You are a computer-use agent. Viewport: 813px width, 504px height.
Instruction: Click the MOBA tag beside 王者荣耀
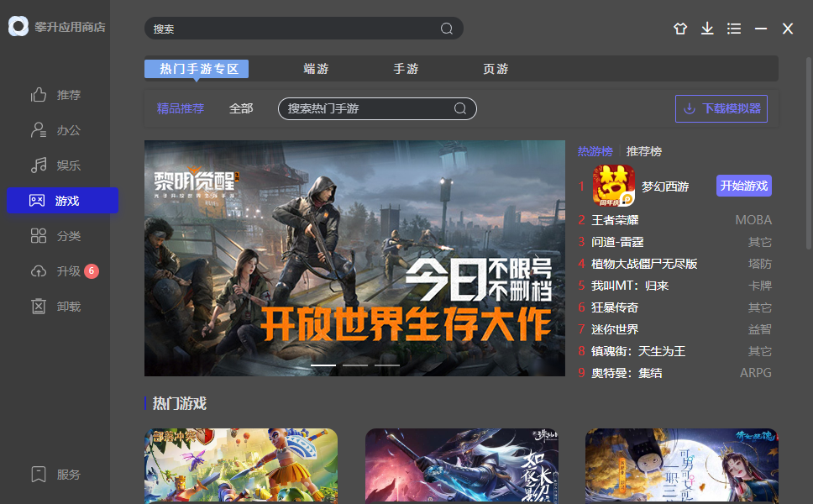coord(753,220)
